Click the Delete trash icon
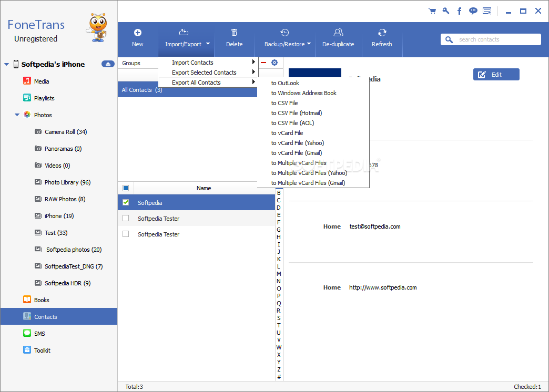The image size is (549, 392). (234, 33)
